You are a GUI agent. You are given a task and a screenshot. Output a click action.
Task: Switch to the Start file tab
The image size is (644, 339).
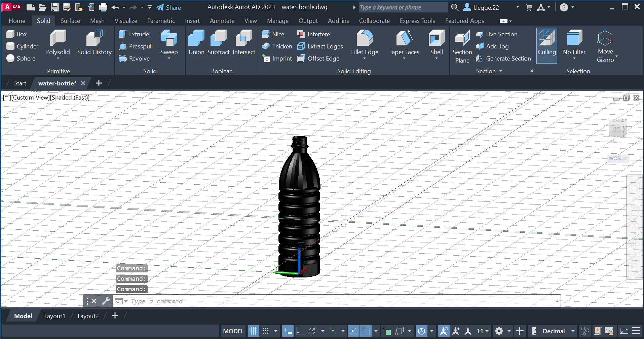[20, 83]
